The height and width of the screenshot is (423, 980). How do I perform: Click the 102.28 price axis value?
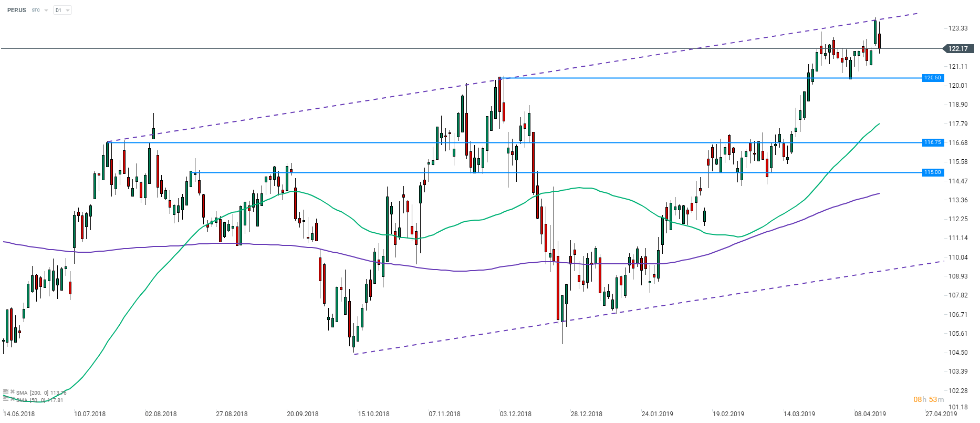pyautogui.click(x=958, y=391)
